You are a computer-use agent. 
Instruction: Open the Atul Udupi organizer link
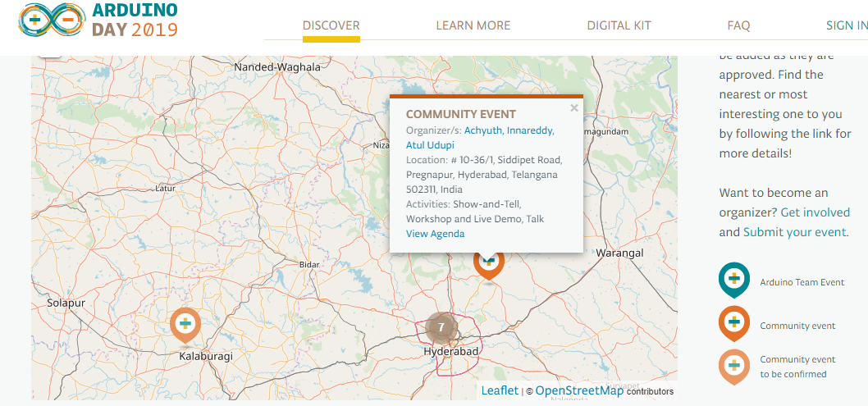click(x=430, y=145)
